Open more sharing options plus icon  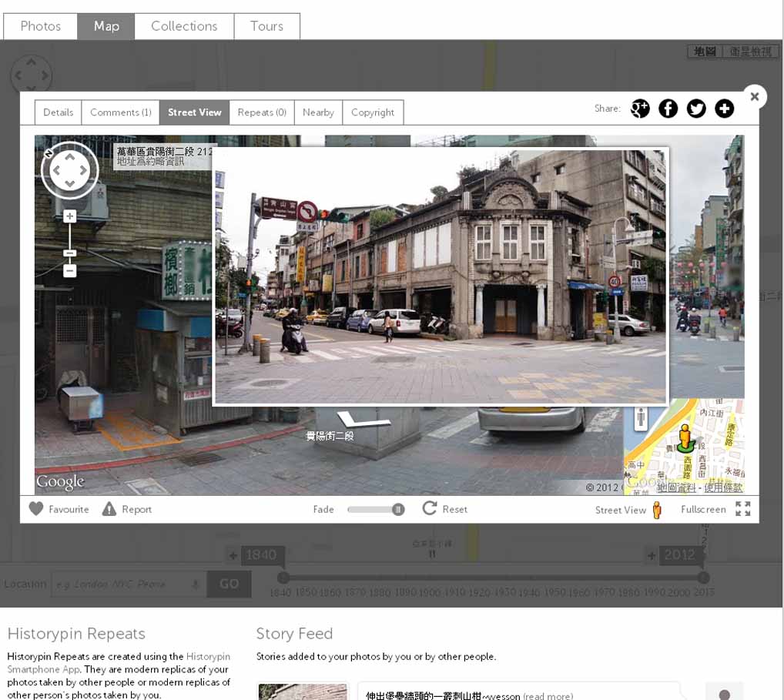724,109
